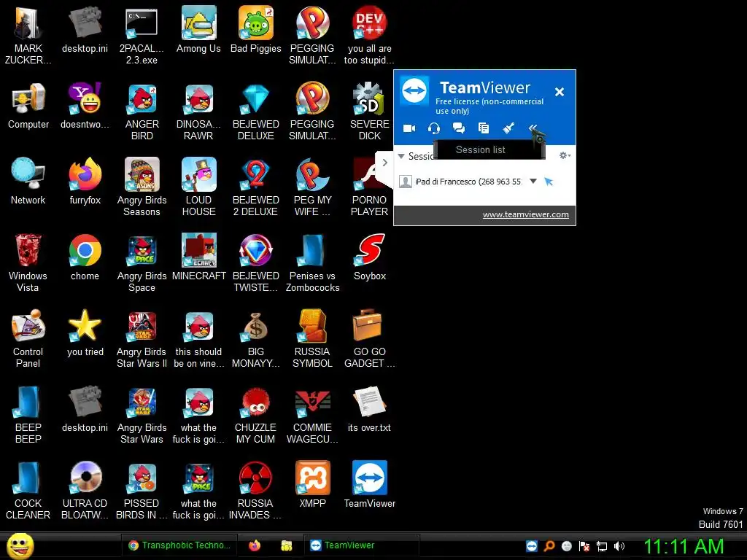
Task: Switch to TeamViewer taskbar button
Action: tap(361, 545)
